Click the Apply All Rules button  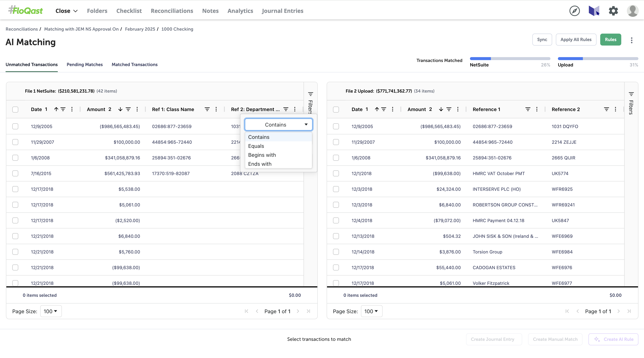coord(576,40)
